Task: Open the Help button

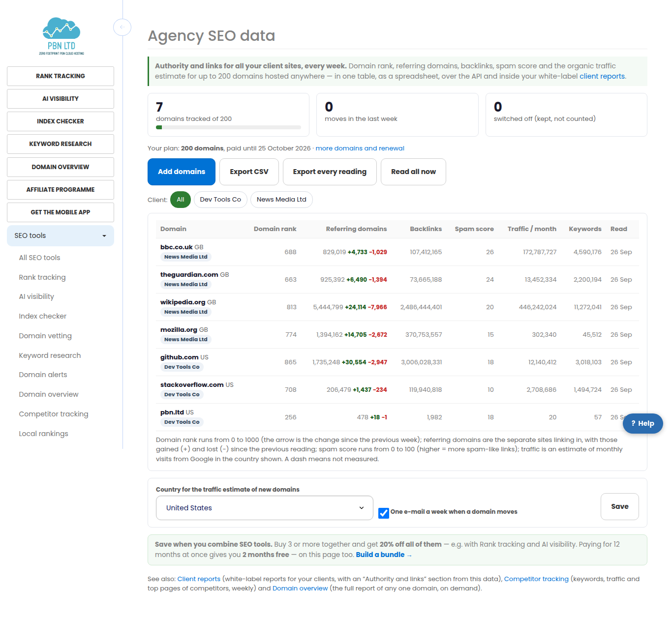Action: click(x=642, y=423)
